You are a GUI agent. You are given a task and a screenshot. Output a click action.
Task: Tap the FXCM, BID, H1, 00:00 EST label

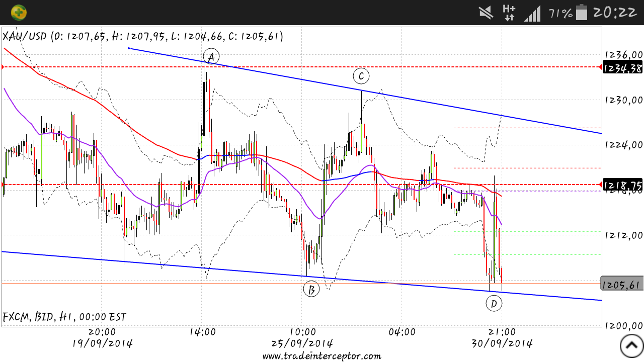64,317
